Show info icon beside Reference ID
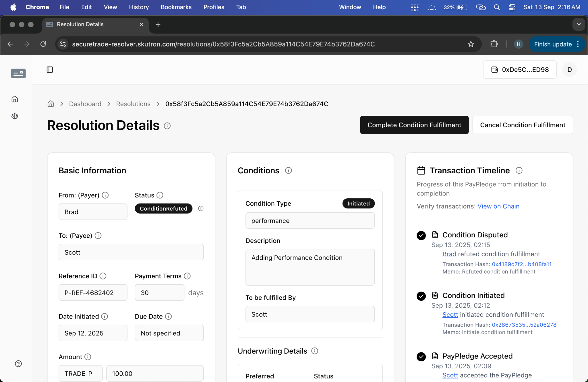This screenshot has width=588, height=382. 103,276
